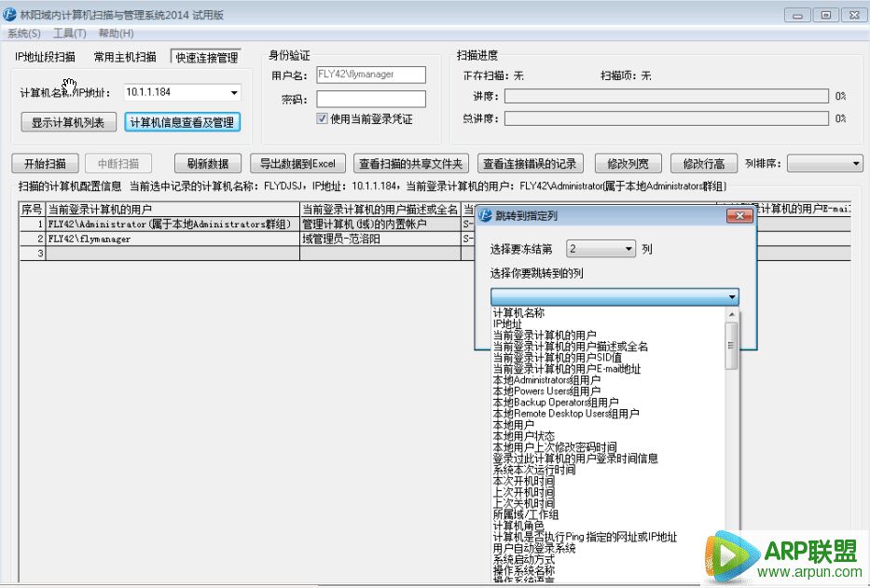
Task: Click the icon in the 跳转到指定列 dialog title
Action: (x=485, y=215)
